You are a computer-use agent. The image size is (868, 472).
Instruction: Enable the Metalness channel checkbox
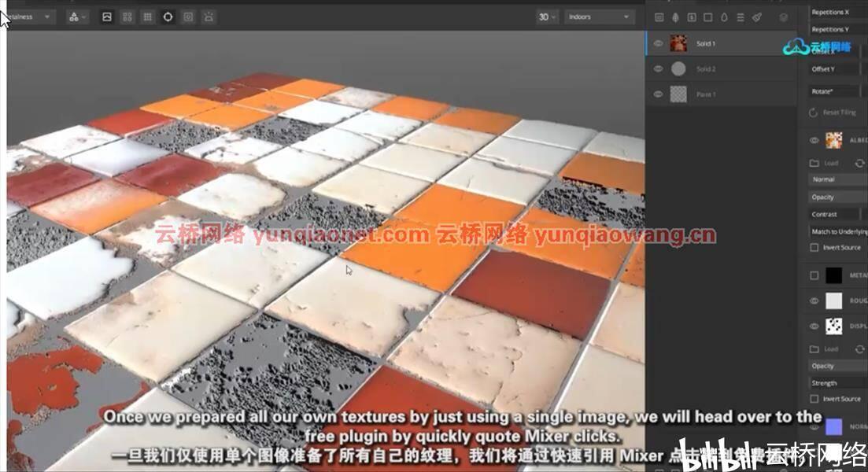[814, 275]
